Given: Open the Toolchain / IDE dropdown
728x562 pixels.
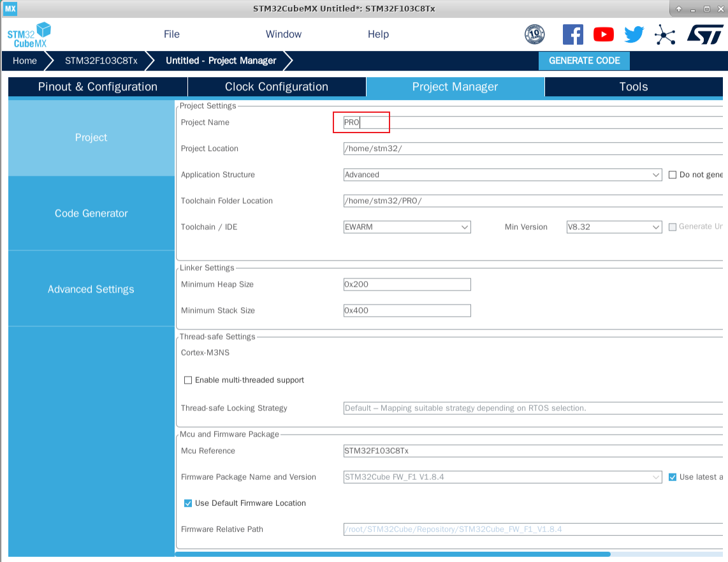Looking at the screenshot, I should tap(407, 227).
